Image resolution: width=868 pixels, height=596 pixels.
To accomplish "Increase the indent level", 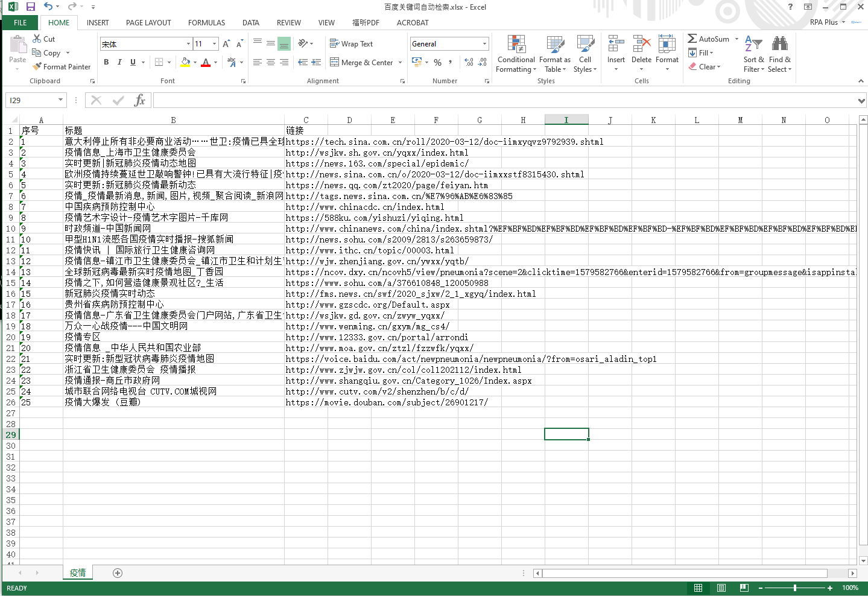I will [316, 62].
